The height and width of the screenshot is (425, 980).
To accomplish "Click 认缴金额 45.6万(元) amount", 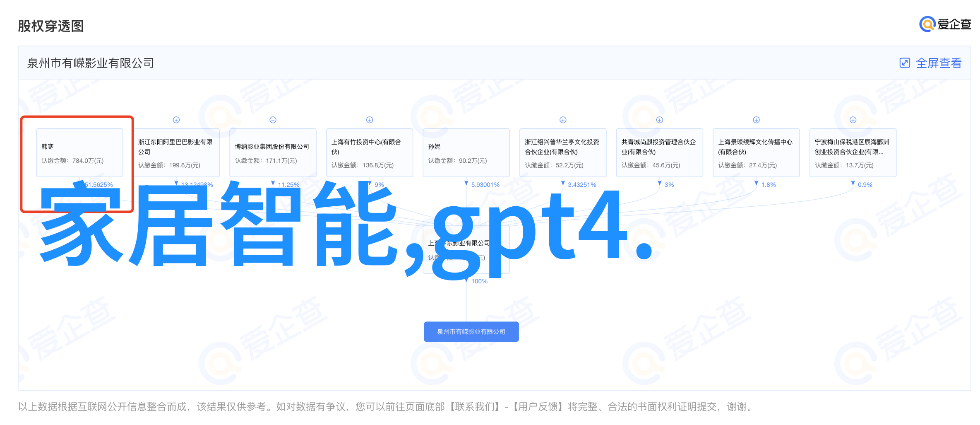I will [x=651, y=165].
